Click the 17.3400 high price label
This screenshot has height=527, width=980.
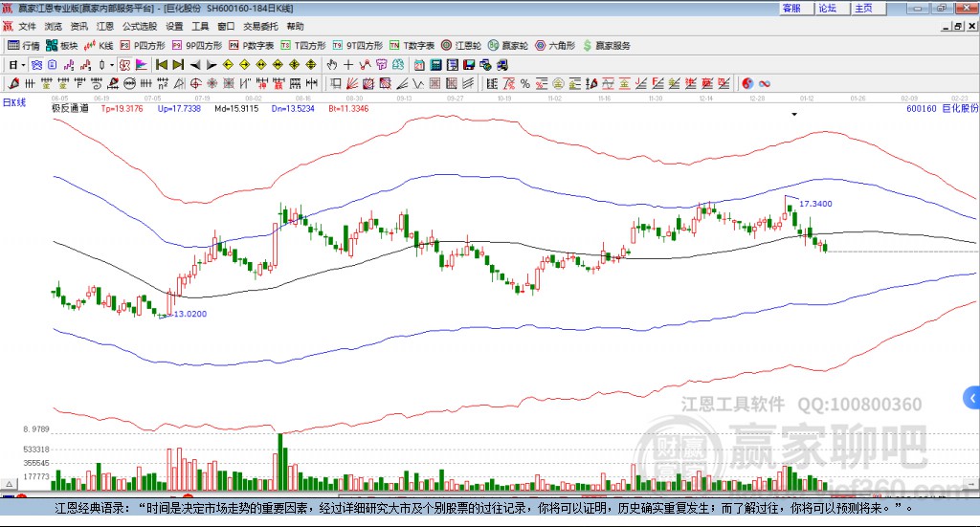[x=815, y=204]
